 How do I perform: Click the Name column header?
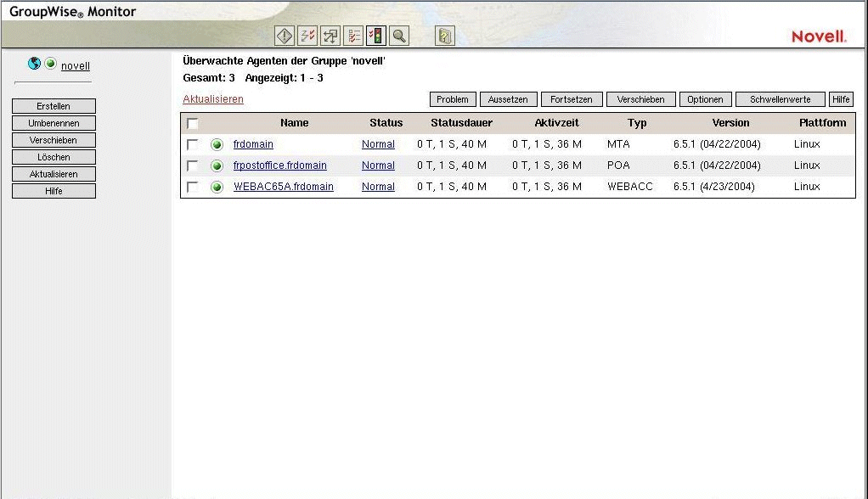point(294,122)
